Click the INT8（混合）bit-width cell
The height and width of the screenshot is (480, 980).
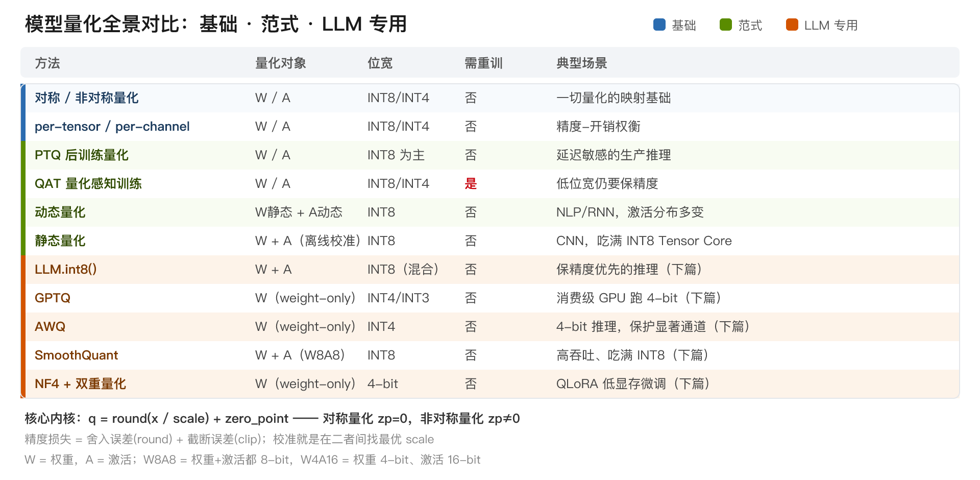[403, 269]
